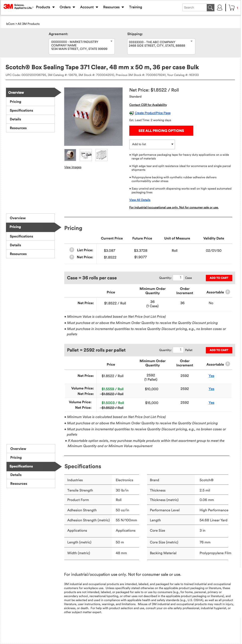242x644 pixels.
Task: Open Contact CSR for Availability link
Action: pyautogui.click(x=148, y=105)
